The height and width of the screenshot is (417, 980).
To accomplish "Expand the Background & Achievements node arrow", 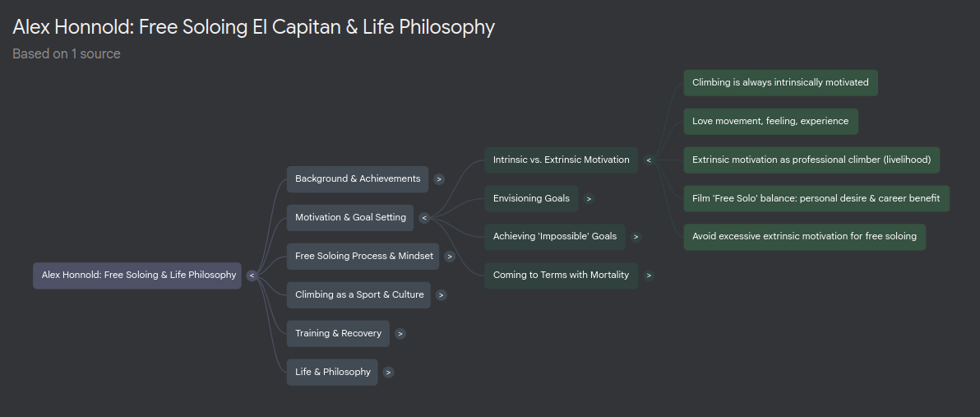I will point(439,179).
